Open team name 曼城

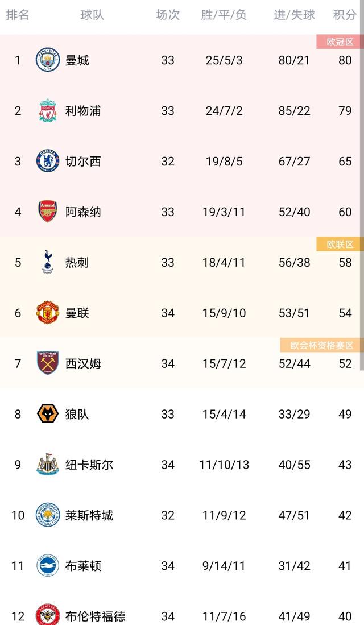(x=77, y=60)
